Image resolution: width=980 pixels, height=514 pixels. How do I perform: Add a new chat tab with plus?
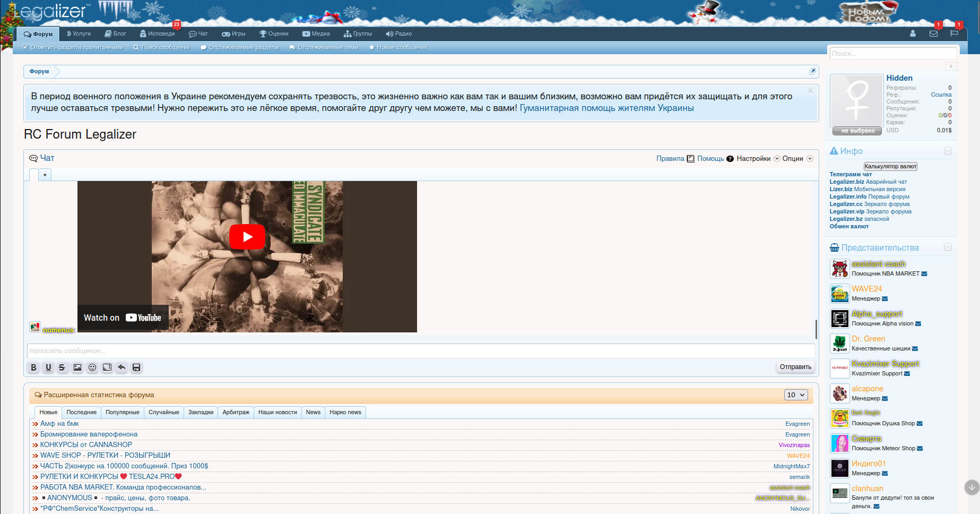coord(45,175)
